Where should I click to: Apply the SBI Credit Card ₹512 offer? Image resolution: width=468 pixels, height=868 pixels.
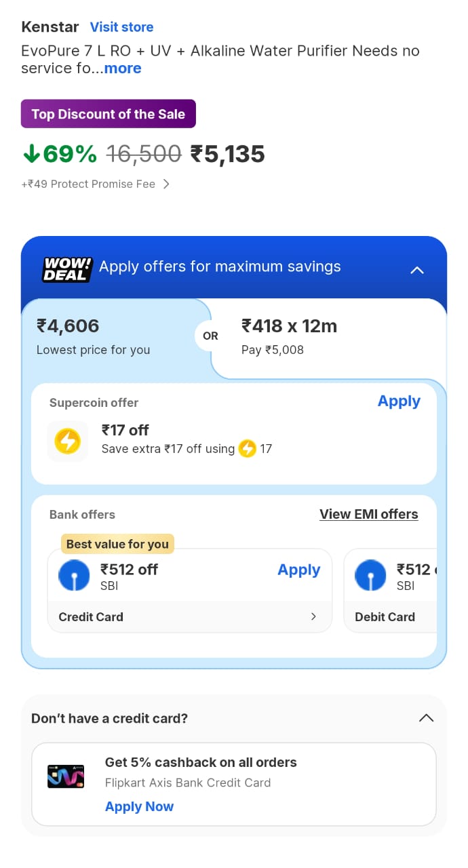298,570
